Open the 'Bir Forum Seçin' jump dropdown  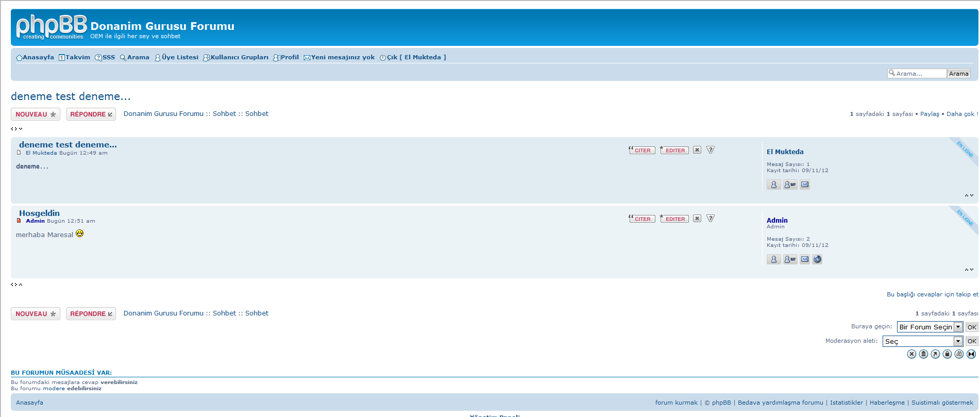coord(930,327)
